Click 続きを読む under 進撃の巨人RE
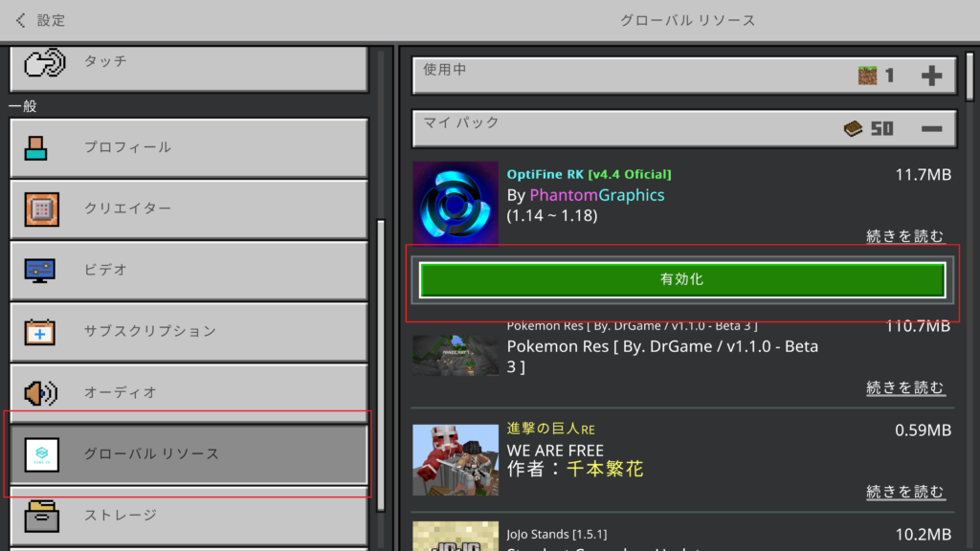980x551 pixels. click(904, 491)
